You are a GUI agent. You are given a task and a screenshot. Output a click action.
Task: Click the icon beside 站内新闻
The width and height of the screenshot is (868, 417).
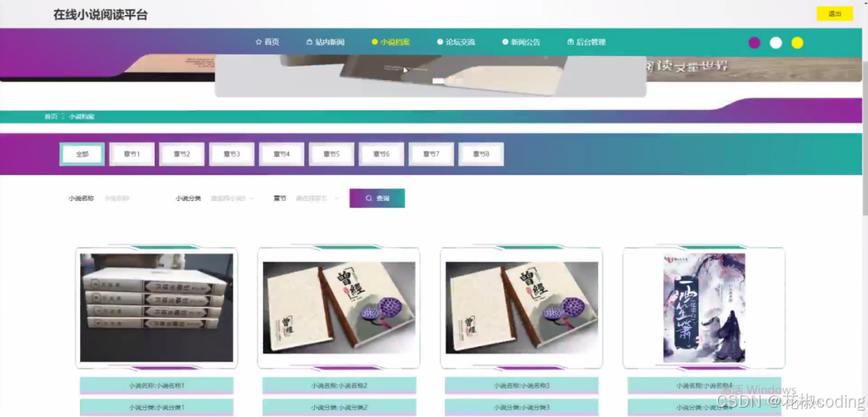pyautogui.click(x=309, y=42)
